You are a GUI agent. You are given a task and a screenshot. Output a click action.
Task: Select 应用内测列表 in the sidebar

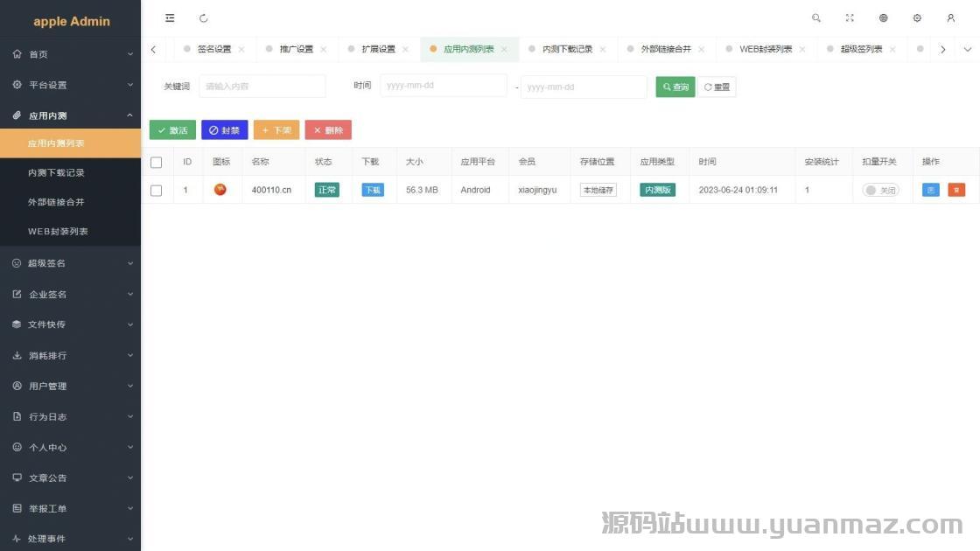click(70, 143)
